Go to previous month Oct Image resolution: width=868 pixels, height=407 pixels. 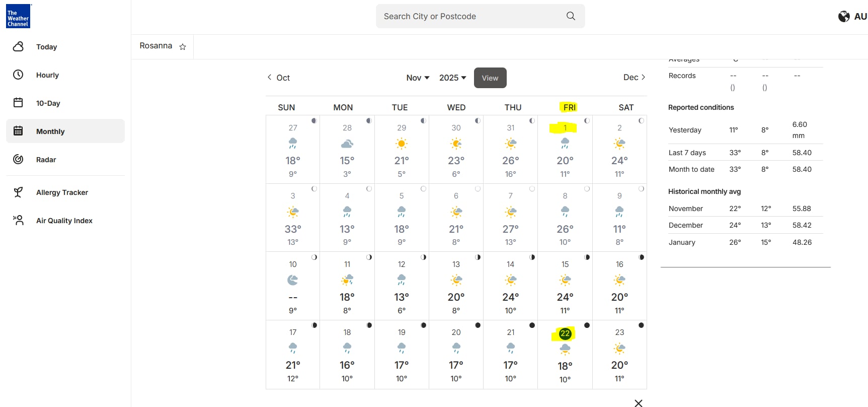(x=278, y=78)
